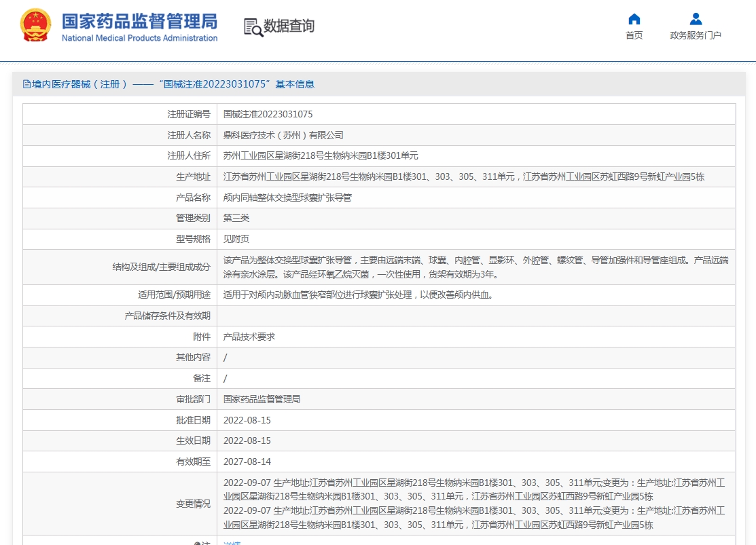The image size is (756, 545).
Task: Select 国家药品监督管理局 in the 审批部门 row
Action: point(262,399)
